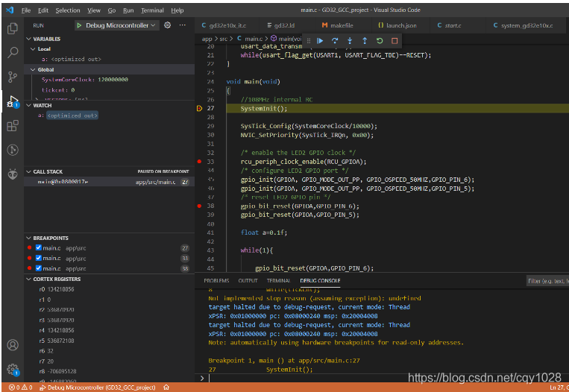Screen dimensions: 569x392
Task: Switch to PROBLEMS panel tab
Action: click(x=216, y=281)
